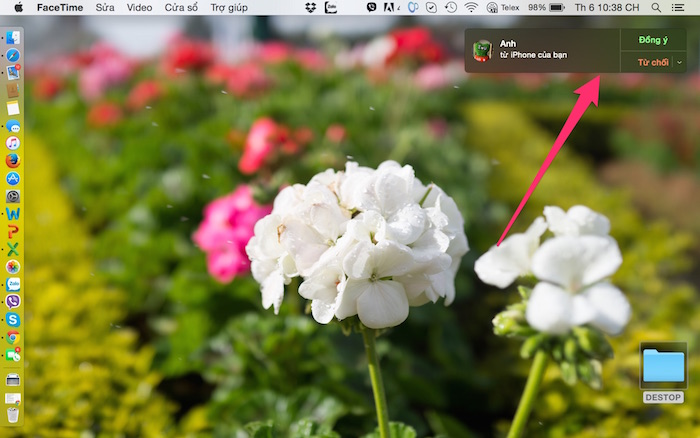
Task: Open the Wi-Fi status menu
Action: 470,7
